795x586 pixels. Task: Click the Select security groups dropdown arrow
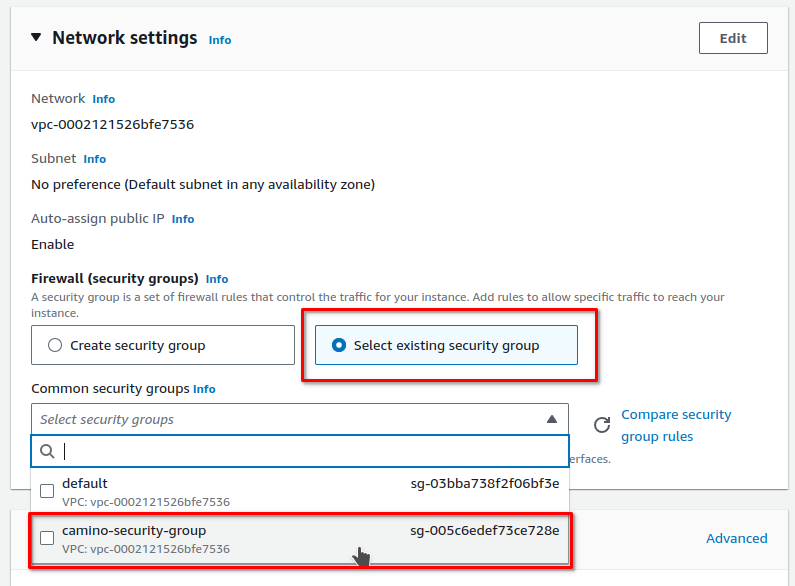[551, 420]
